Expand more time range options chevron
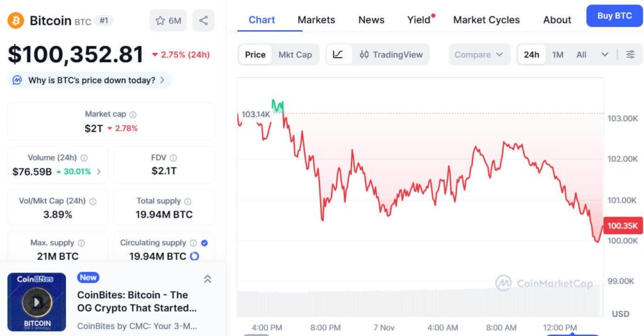Screen dimensions: 644x336 click(x=605, y=55)
